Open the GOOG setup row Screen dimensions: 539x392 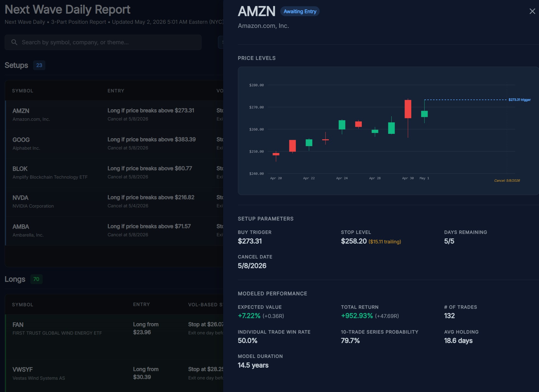[114, 144]
